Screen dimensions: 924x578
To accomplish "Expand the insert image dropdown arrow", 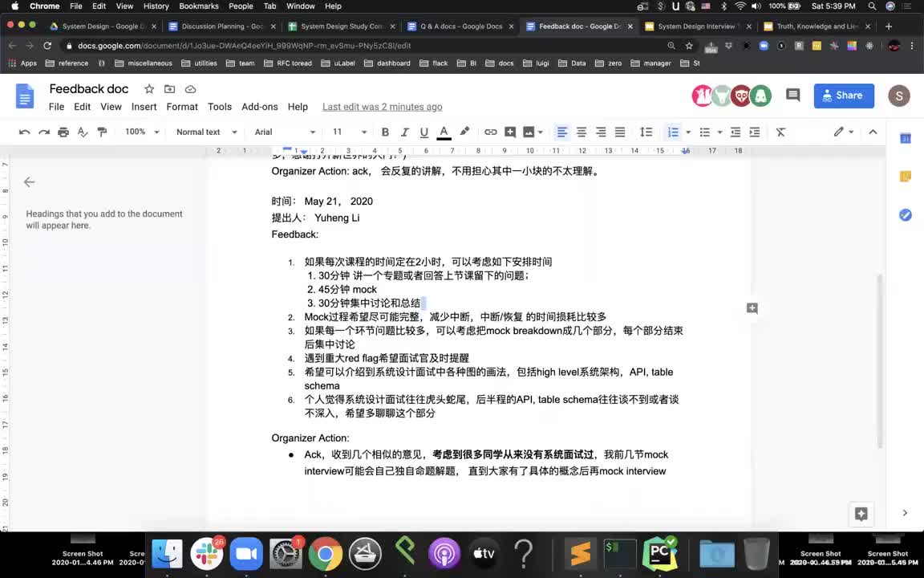I will pos(541,132).
